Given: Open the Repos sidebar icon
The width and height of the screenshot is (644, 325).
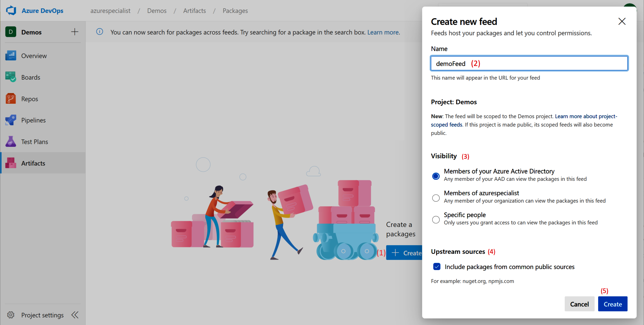Looking at the screenshot, I should point(11,99).
